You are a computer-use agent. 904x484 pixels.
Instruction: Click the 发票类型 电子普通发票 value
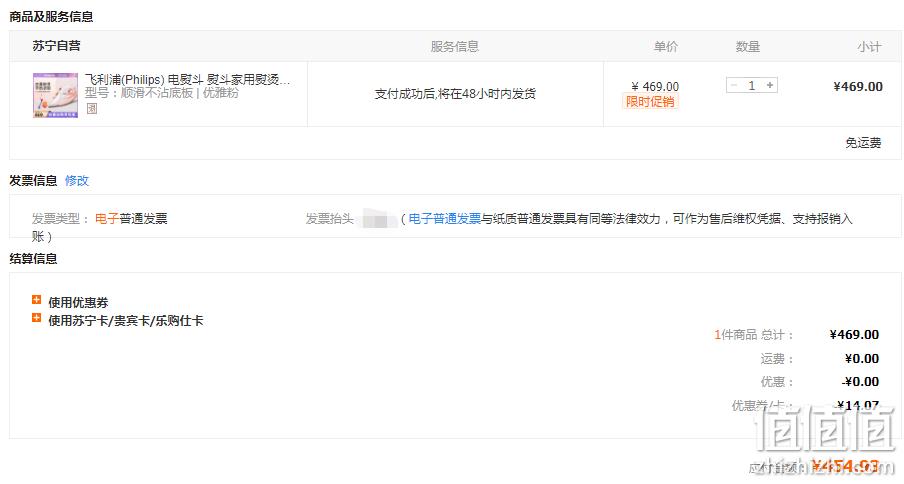click(131, 218)
